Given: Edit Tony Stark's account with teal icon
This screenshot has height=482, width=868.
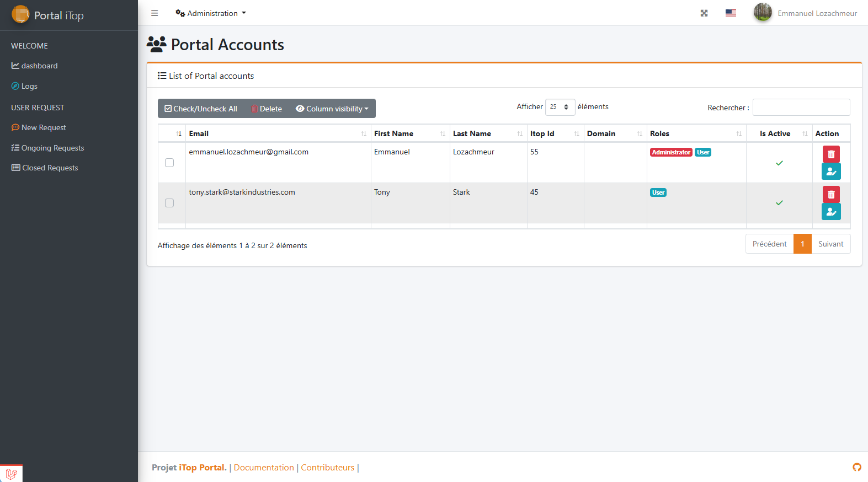Looking at the screenshot, I should pyautogui.click(x=831, y=212).
